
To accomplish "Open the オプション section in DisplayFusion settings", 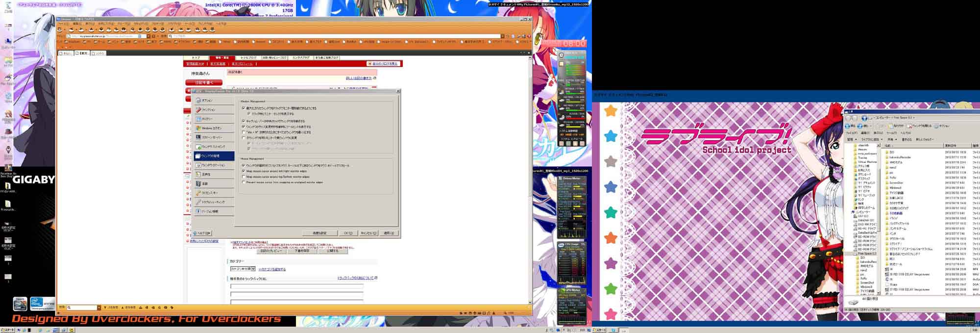I will [214, 101].
